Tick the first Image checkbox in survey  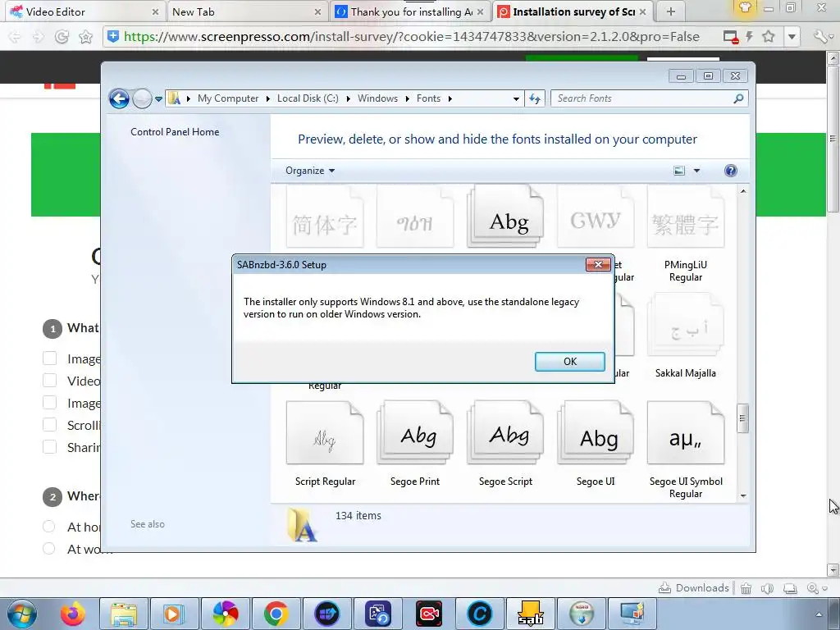(49, 358)
